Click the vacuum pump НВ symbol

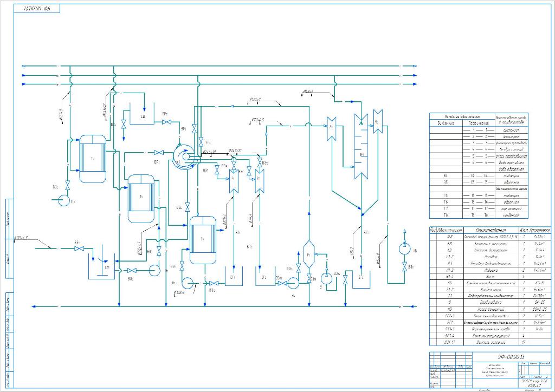tap(404, 248)
